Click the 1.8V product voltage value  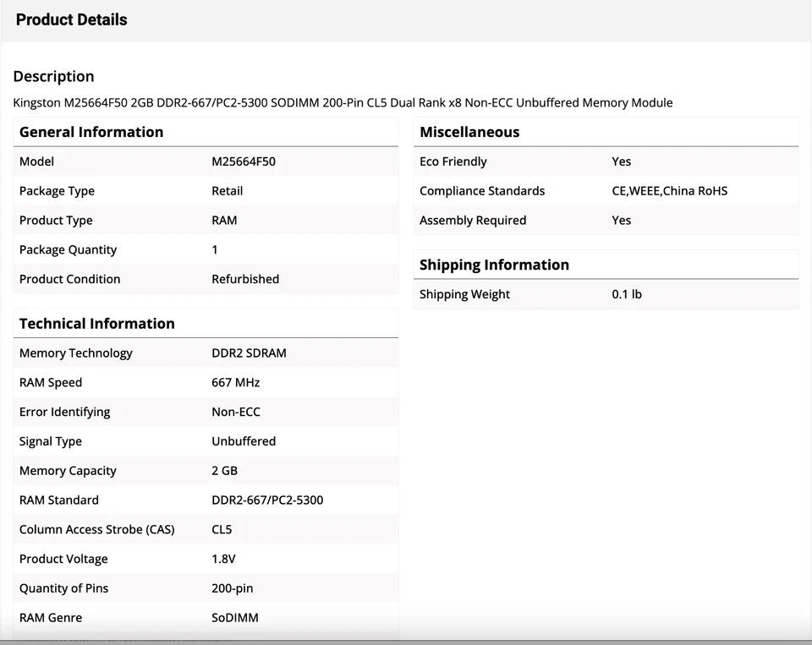(223, 560)
